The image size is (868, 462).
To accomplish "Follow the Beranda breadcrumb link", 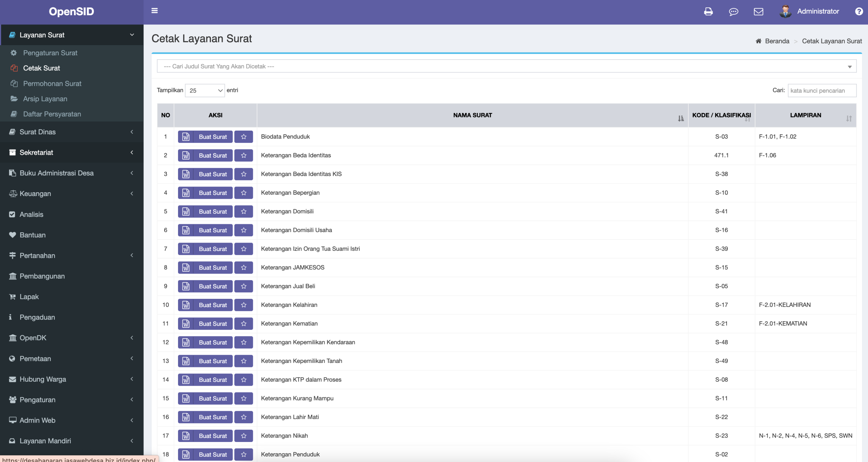I will (x=777, y=41).
